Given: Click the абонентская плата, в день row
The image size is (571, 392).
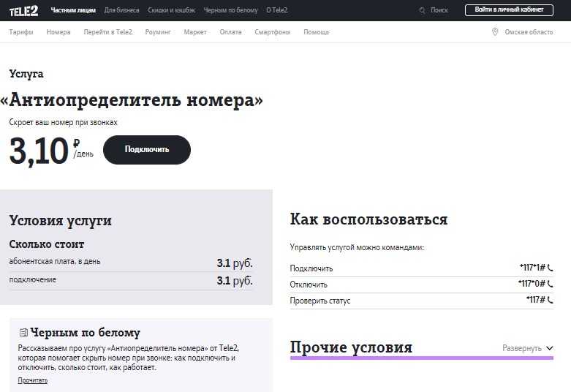Looking at the screenshot, I should pos(131,263).
